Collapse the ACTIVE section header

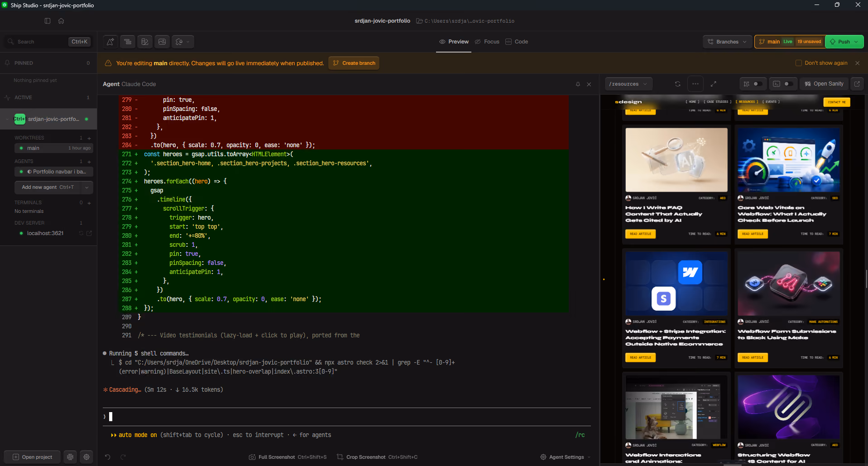[x=48, y=97]
